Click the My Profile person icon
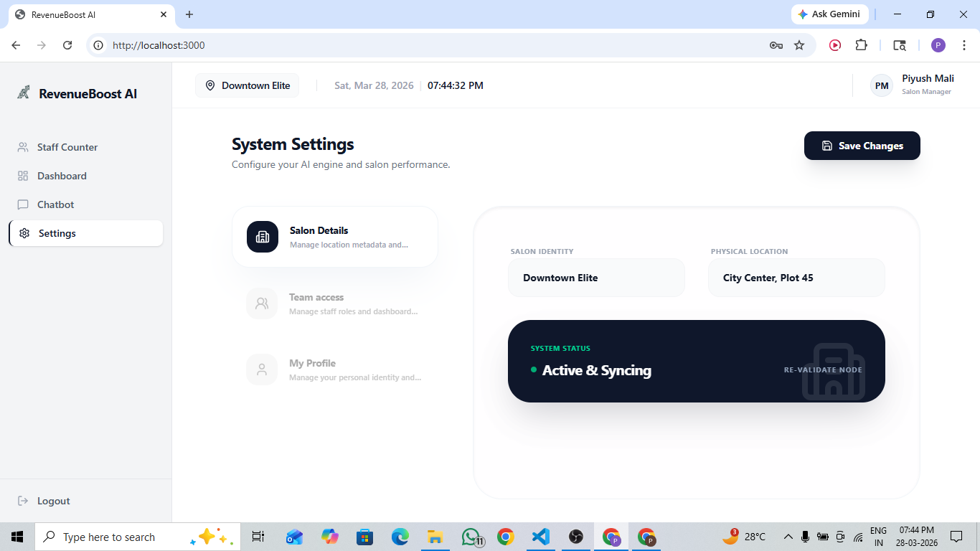The height and width of the screenshot is (551, 980). click(x=262, y=369)
